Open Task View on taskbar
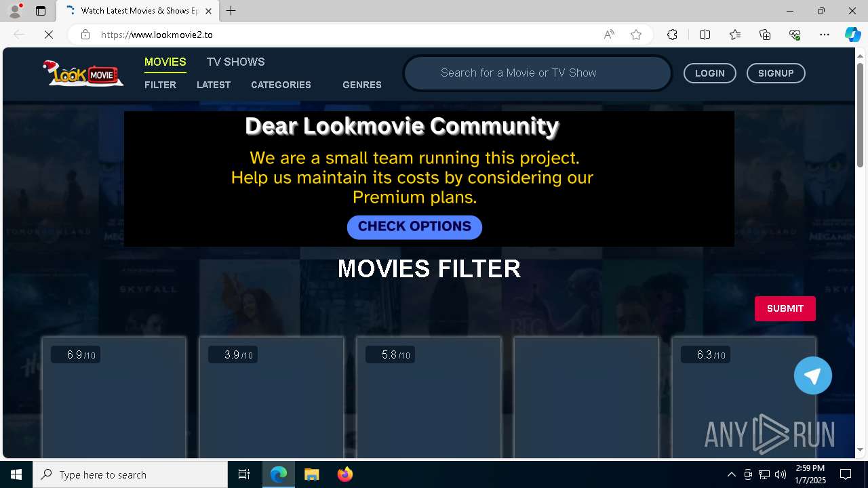 (x=244, y=474)
